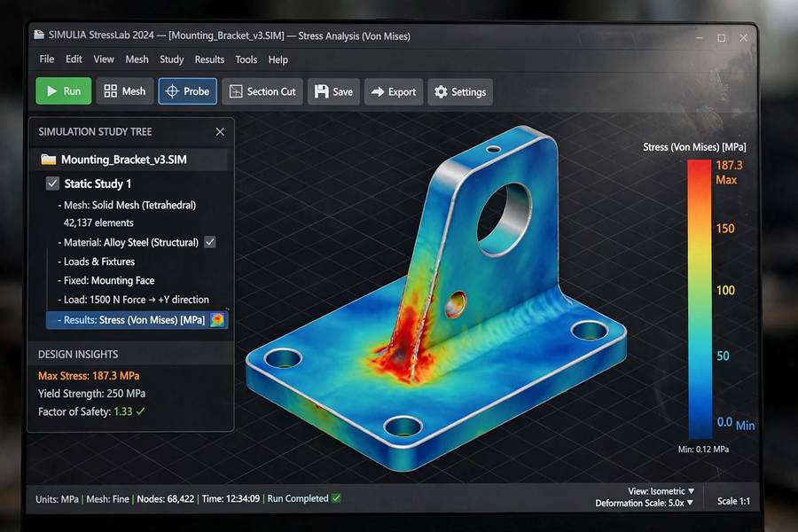Select the Mounting_Bracket_v3.SIM folder node
798x532 pixels.
[x=130, y=160]
